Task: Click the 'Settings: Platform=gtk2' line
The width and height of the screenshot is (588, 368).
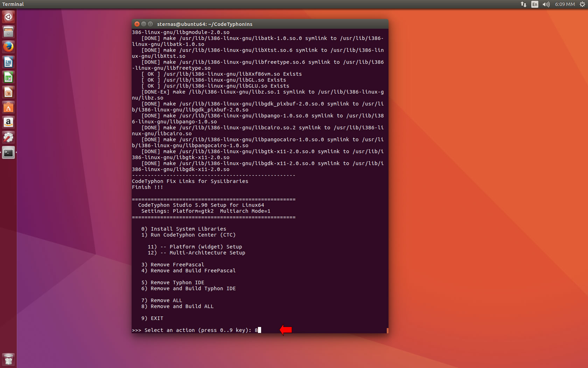Action: (206, 211)
